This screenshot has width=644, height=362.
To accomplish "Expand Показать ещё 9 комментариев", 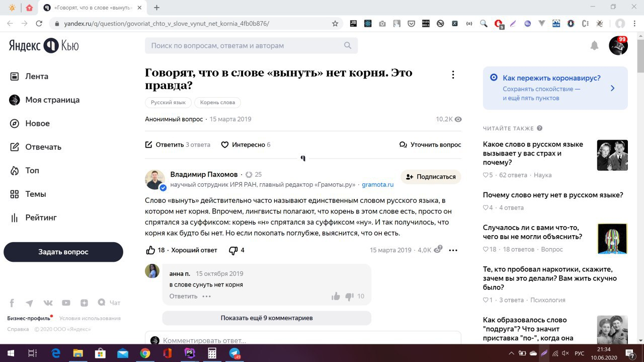I will (x=266, y=318).
